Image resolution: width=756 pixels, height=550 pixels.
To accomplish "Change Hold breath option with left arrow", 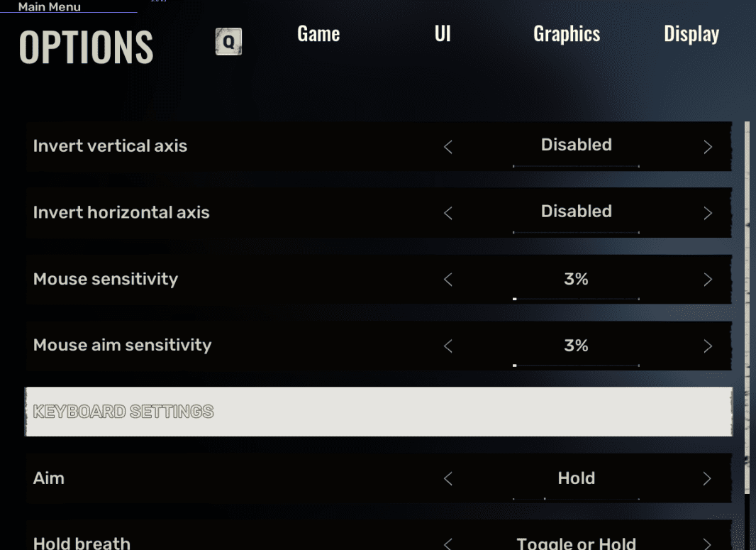I will click(x=448, y=544).
